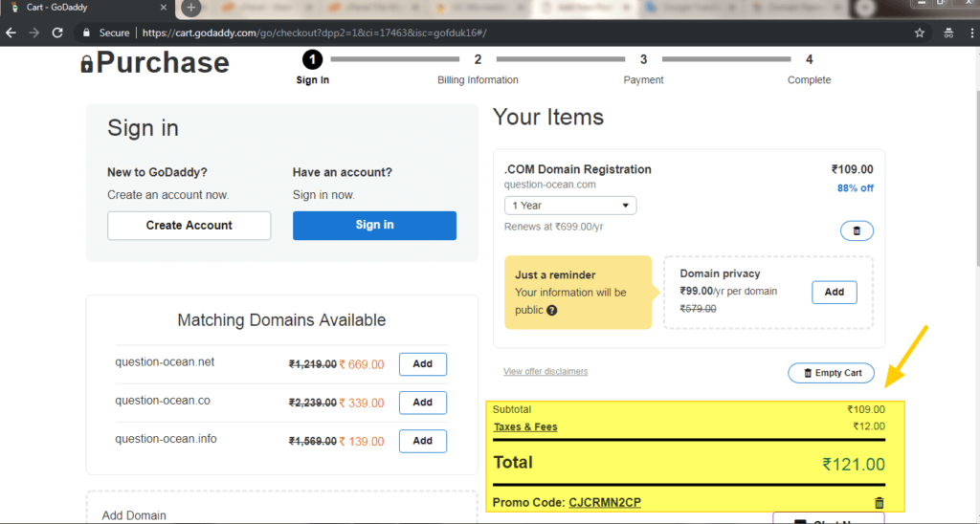The height and width of the screenshot is (524, 980).
Task: Click the ₹ 339.00 sale price
Action: [x=361, y=404]
